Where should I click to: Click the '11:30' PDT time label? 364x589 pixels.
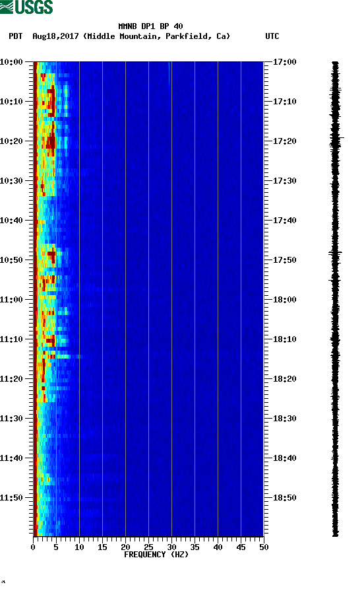[x=11, y=419]
